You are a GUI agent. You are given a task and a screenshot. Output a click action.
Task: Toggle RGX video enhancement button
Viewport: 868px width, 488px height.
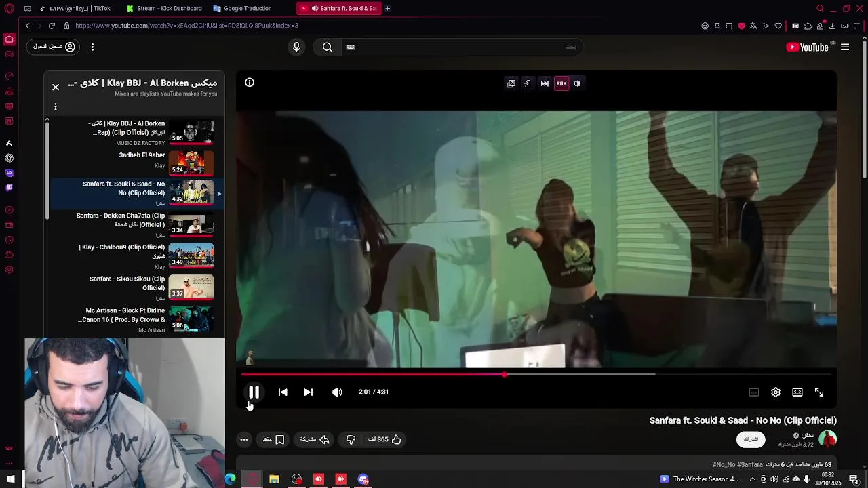tap(561, 83)
